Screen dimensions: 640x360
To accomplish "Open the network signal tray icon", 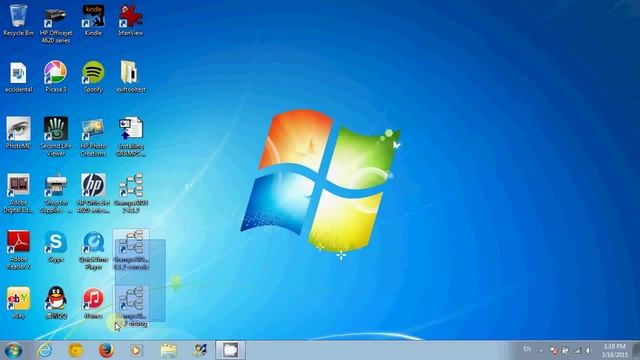I will [x=577, y=350].
